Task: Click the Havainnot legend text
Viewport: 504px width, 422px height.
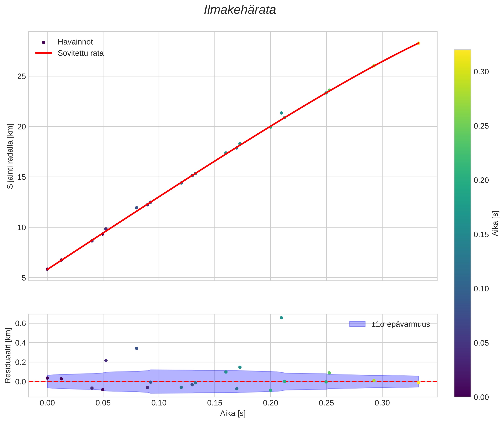Action: click(75, 42)
